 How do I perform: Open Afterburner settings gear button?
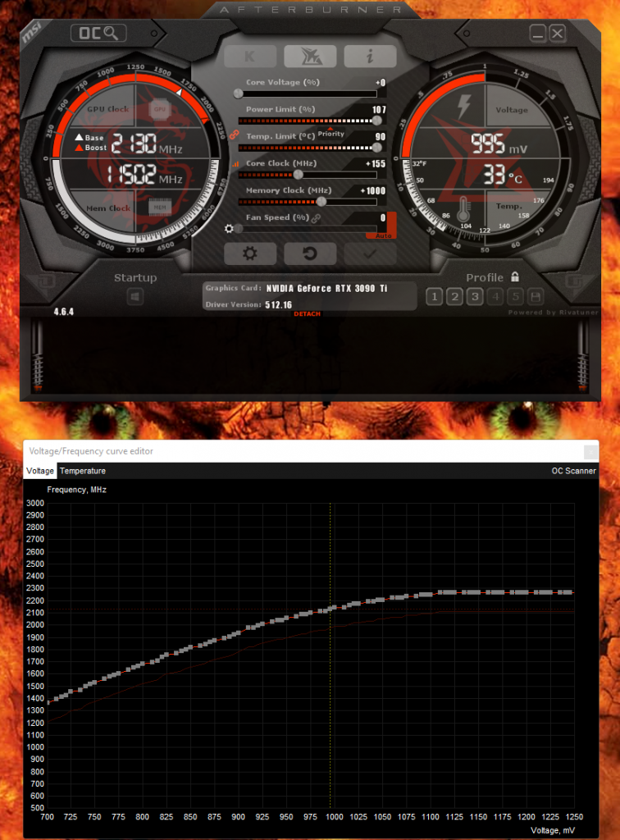(x=250, y=253)
